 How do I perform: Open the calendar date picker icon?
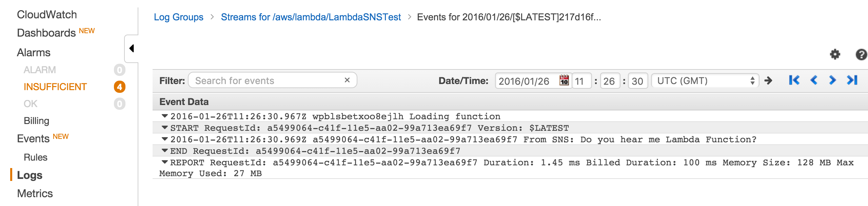click(565, 81)
